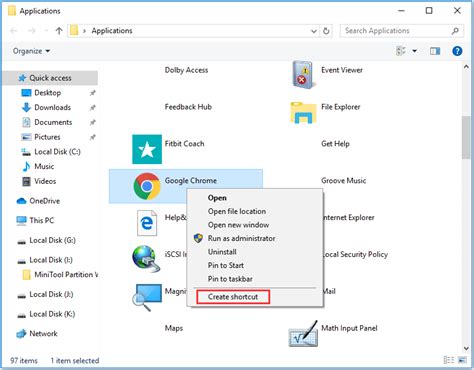This screenshot has width=474, height=370.
Task: Open Documents in the sidebar
Action: 53,122
